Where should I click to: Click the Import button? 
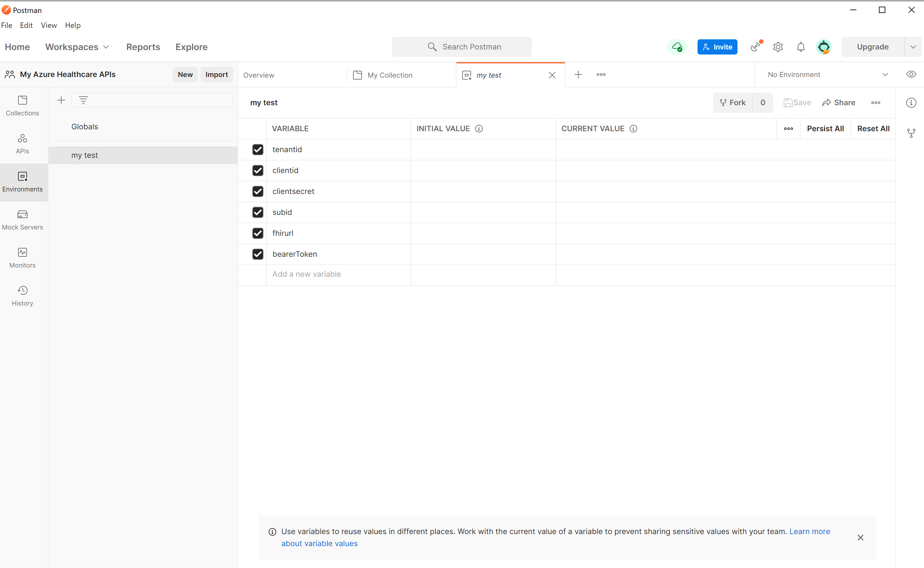coord(217,74)
